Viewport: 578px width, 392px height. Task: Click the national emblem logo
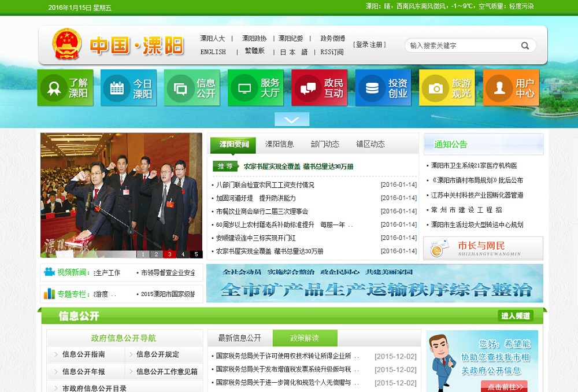[66, 45]
